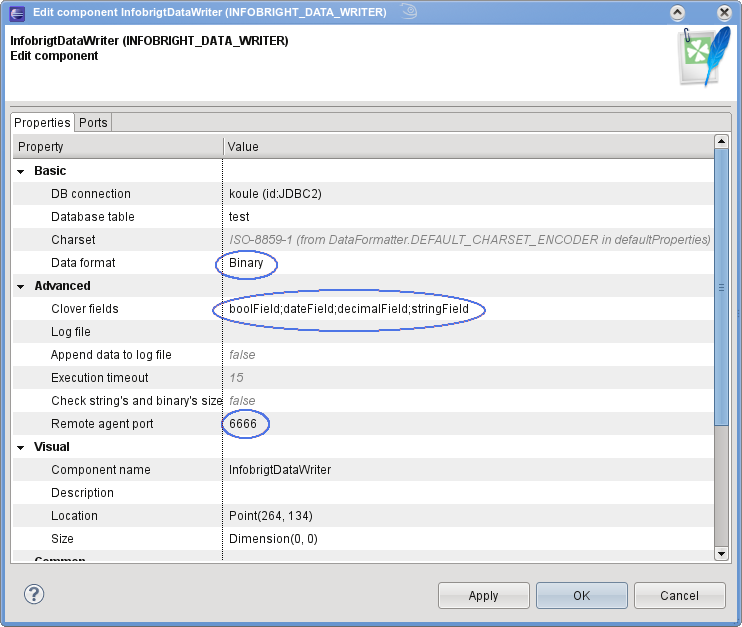Open Append data to log file 'false' value
Screen dimensions: 742x627
[468, 355]
